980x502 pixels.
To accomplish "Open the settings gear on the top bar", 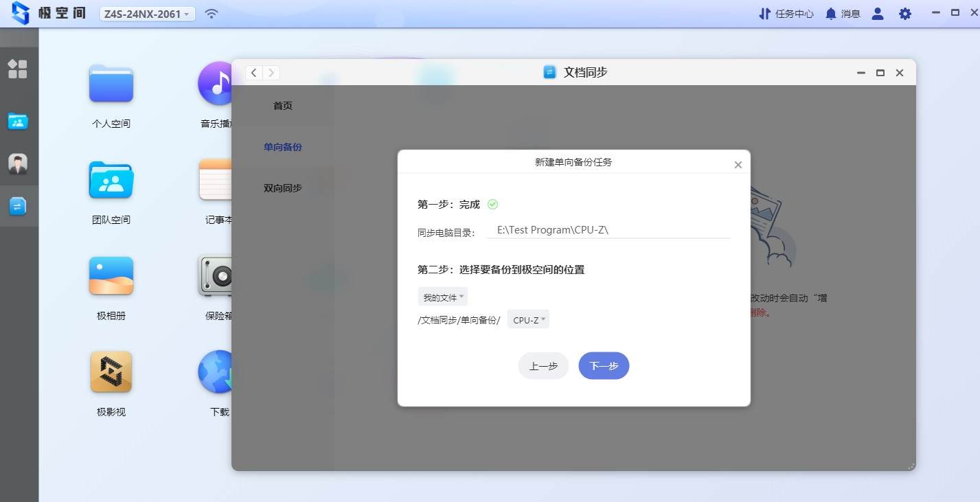I will [x=905, y=13].
